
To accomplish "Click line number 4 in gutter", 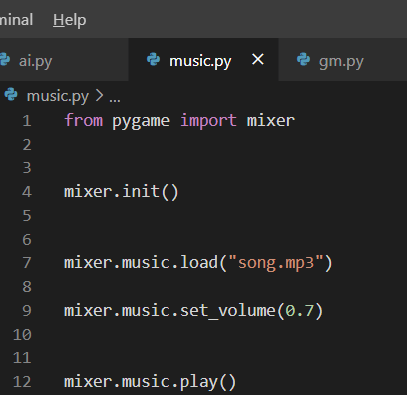I will coord(27,192).
